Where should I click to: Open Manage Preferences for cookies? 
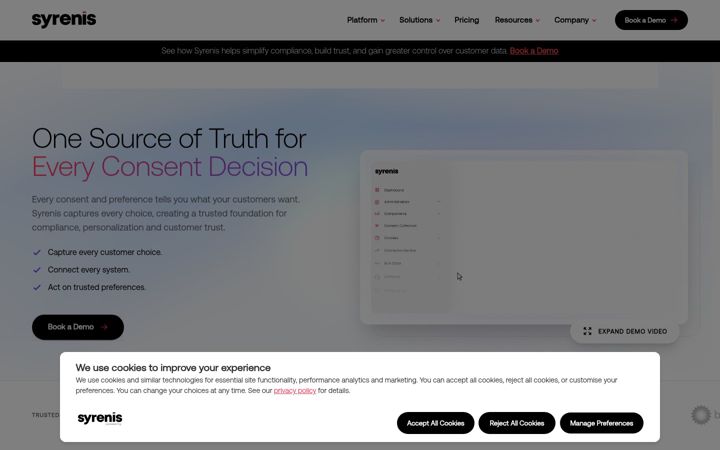(x=602, y=423)
